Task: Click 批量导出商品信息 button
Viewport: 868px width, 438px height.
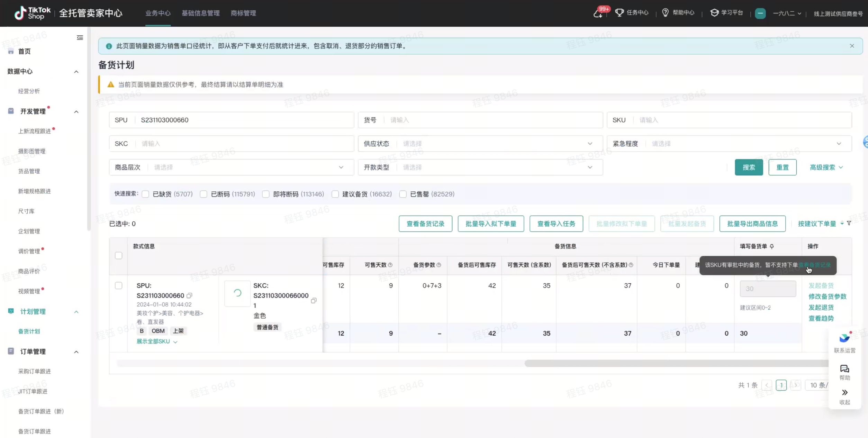Action: click(752, 223)
